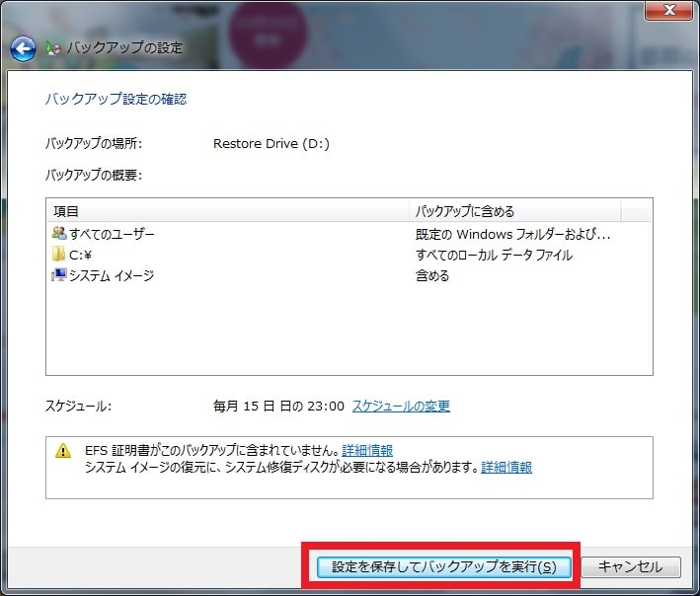Click Restore Drive (D:) location text
The image size is (700, 596).
272,144
